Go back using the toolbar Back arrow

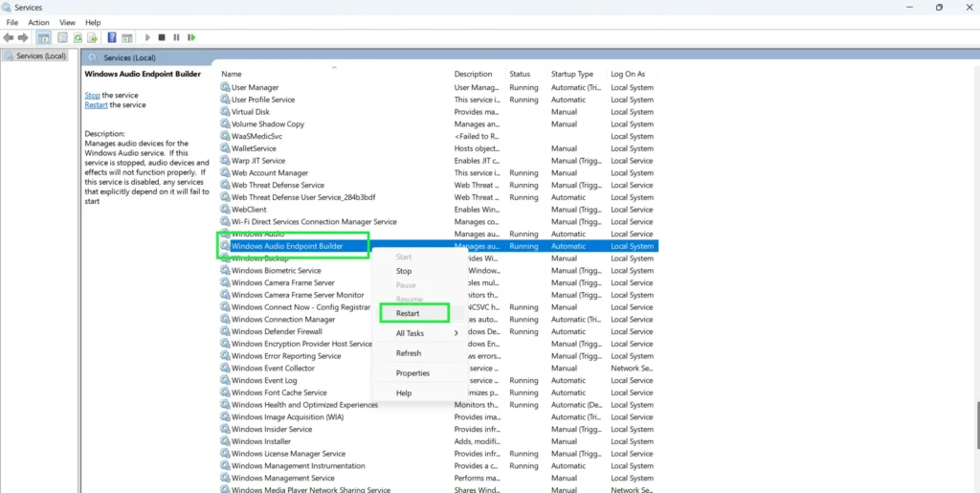(9, 37)
